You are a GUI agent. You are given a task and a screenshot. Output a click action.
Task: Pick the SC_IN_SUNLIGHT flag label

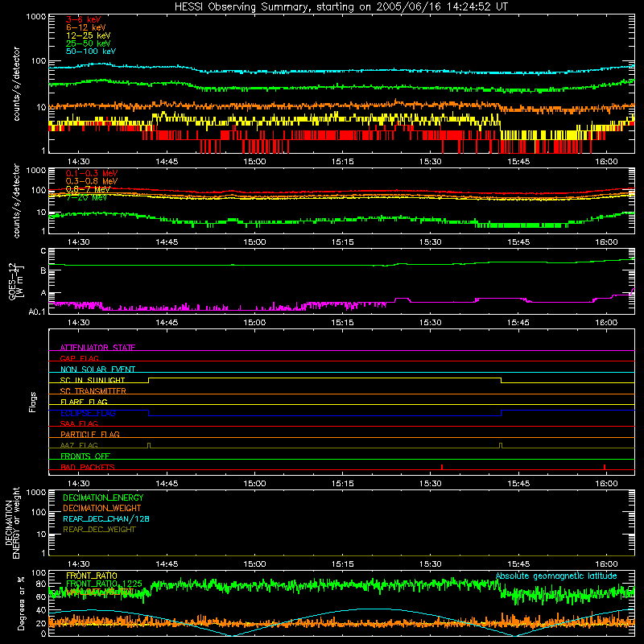(x=93, y=380)
